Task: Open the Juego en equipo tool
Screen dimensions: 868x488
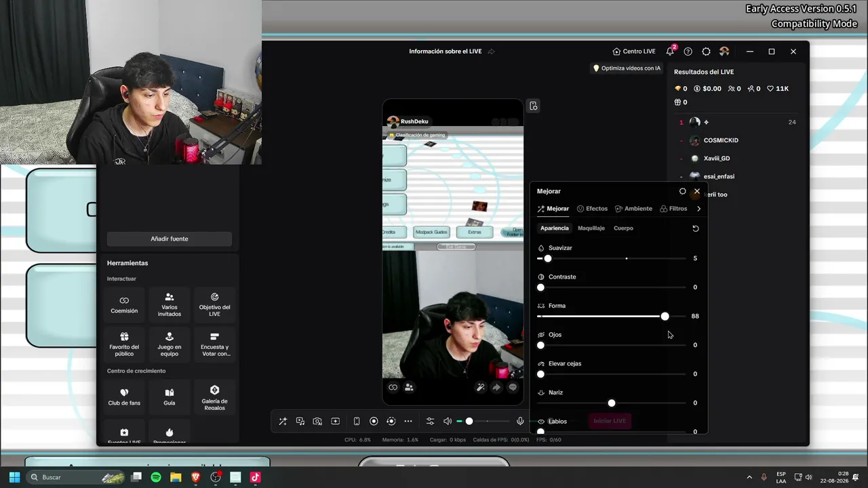Action: coord(170,344)
